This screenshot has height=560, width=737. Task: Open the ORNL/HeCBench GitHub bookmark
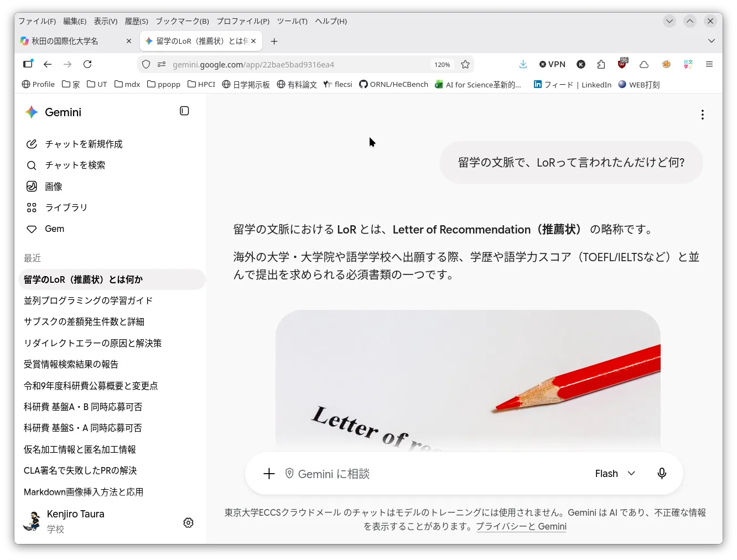(393, 84)
